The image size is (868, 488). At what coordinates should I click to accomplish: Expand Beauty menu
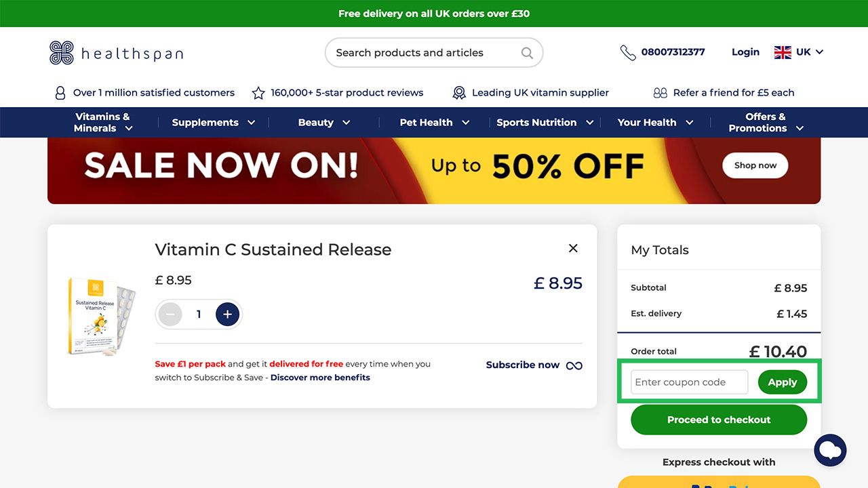324,123
